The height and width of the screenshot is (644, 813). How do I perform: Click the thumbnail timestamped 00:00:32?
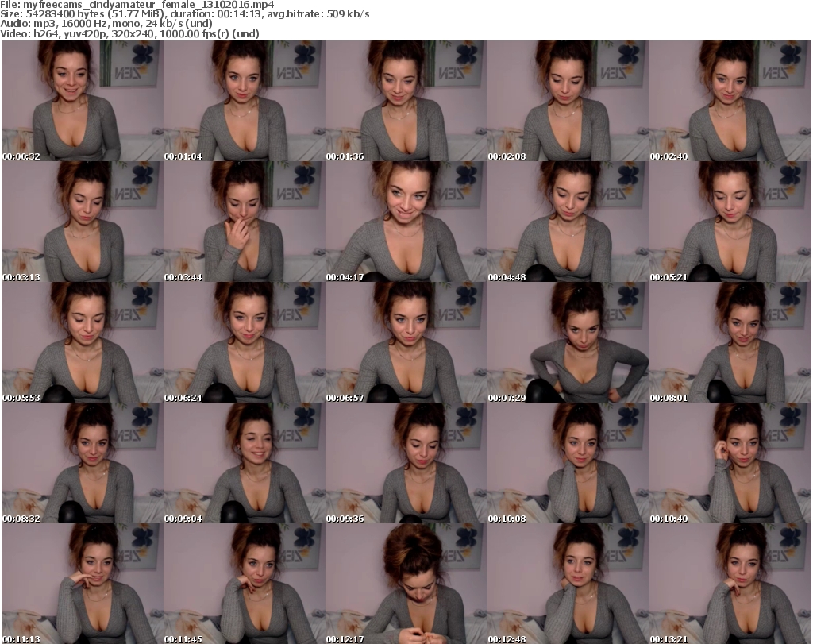(x=82, y=101)
